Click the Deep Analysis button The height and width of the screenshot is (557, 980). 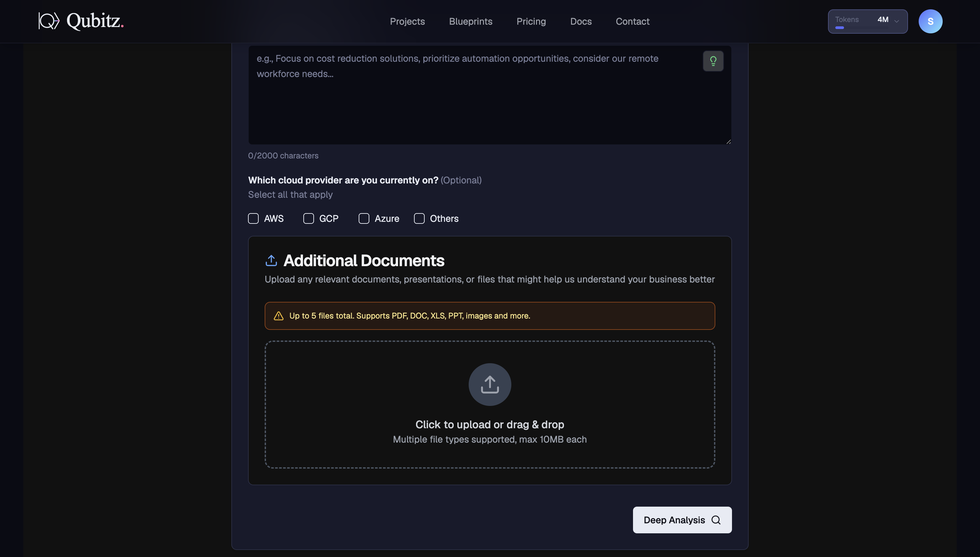[x=682, y=520]
